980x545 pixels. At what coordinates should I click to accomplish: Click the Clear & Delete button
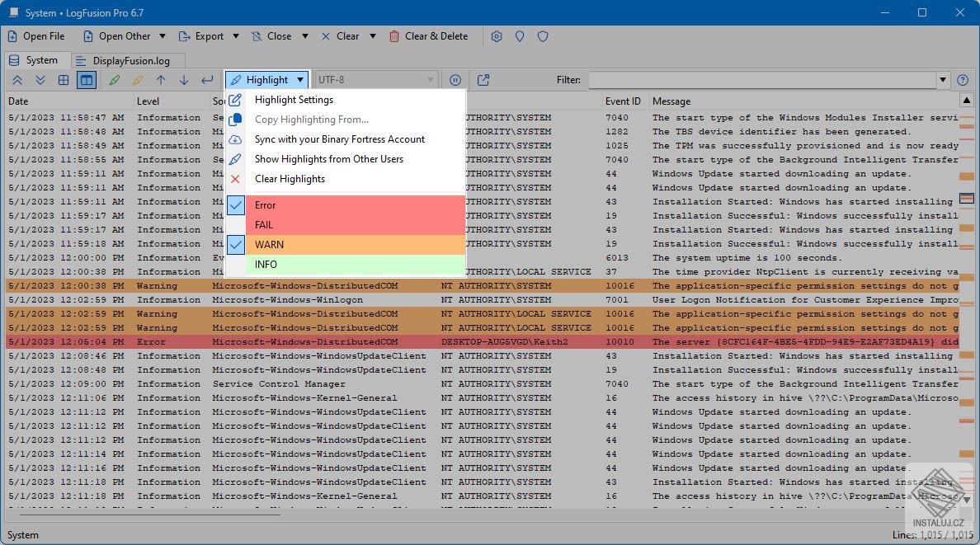pos(428,36)
